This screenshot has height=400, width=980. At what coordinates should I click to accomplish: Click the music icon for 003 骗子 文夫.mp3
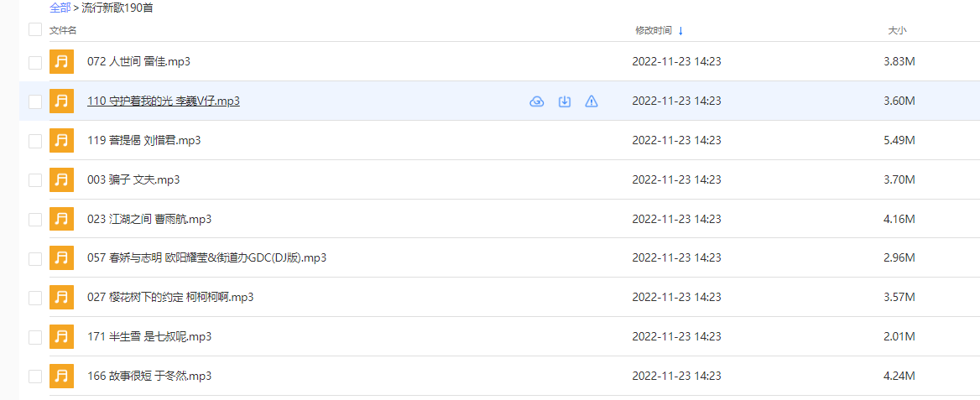click(62, 180)
